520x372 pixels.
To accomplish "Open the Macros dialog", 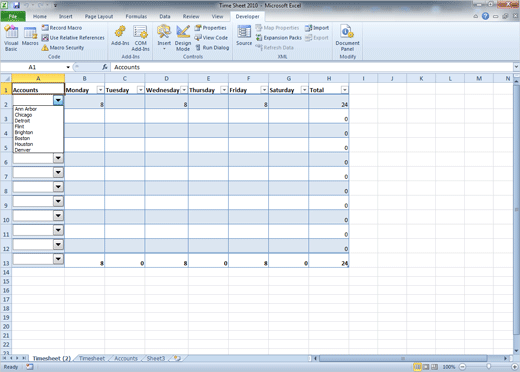I will tap(30, 36).
